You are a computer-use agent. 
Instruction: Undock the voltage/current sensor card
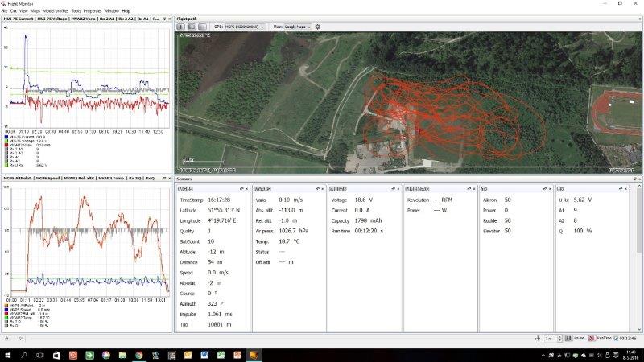(393, 189)
